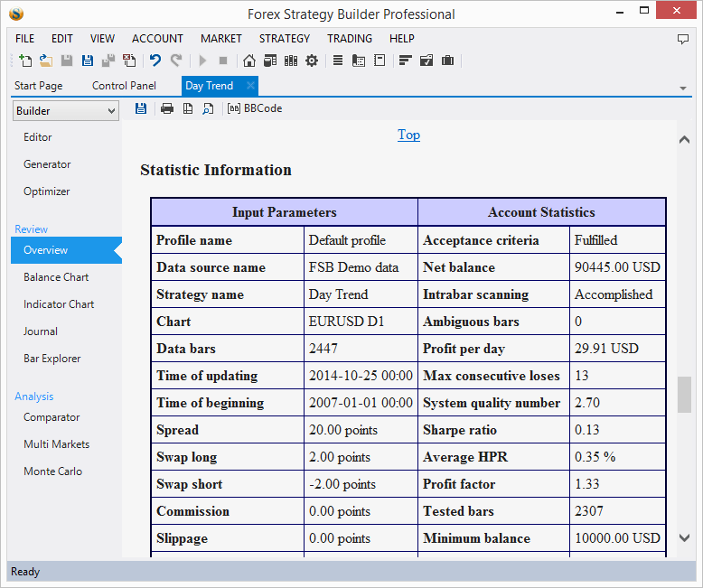Switch to the Control Panel tab

tap(124, 86)
